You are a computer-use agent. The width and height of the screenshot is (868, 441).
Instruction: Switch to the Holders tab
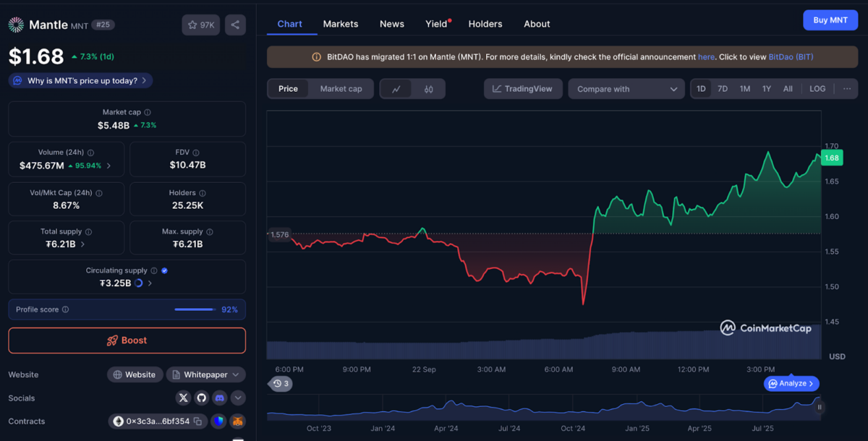click(485, 24)
